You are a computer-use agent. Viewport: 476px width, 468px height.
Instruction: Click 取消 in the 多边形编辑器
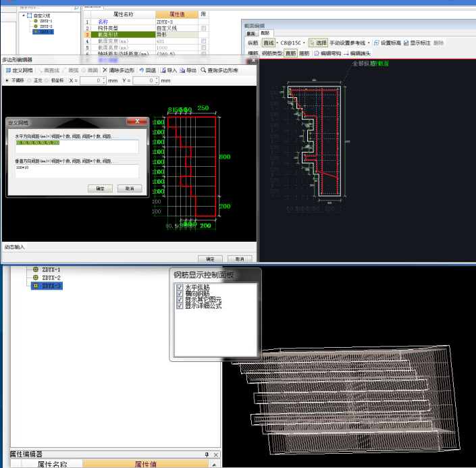tap(240, 259)
